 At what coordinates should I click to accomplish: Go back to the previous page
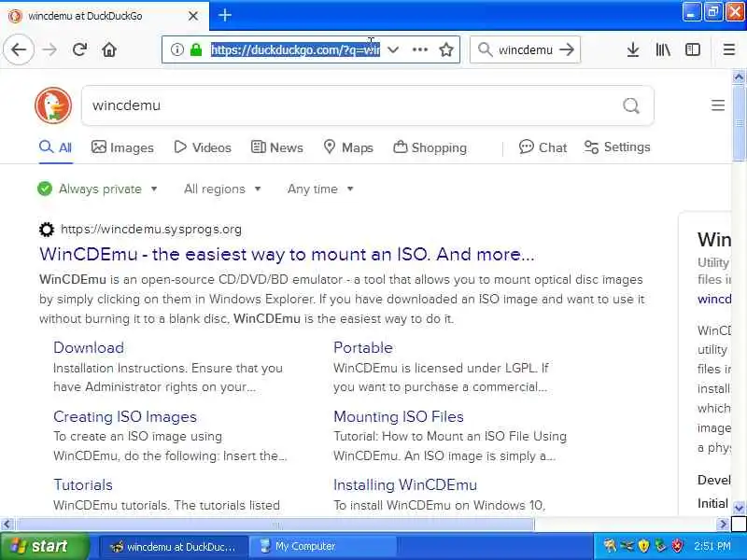click(19, 49)
